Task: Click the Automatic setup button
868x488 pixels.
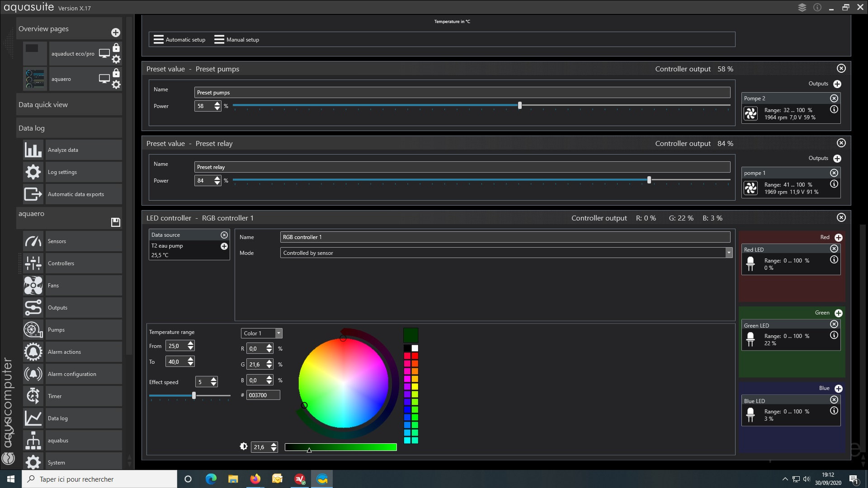Action: 179,40
